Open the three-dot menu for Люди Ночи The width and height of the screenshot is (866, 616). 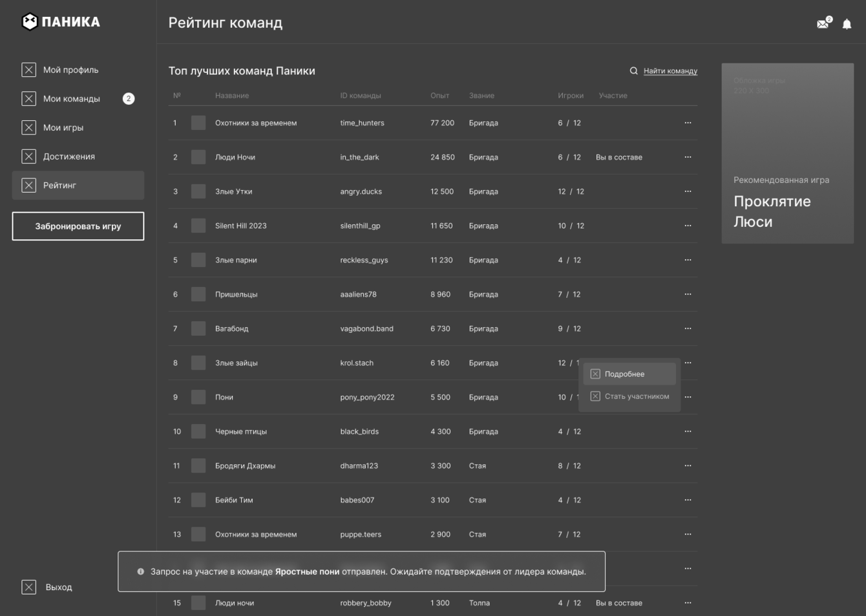pos(688,157)
